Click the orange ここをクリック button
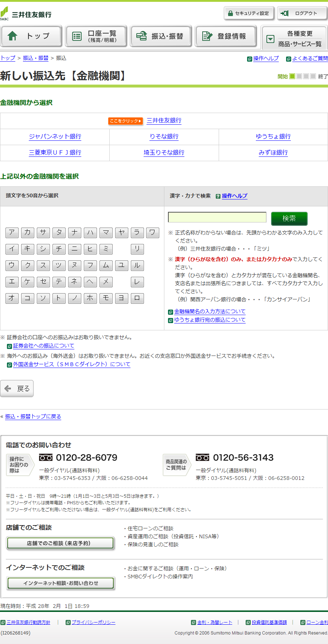 (x=125, y=121)
